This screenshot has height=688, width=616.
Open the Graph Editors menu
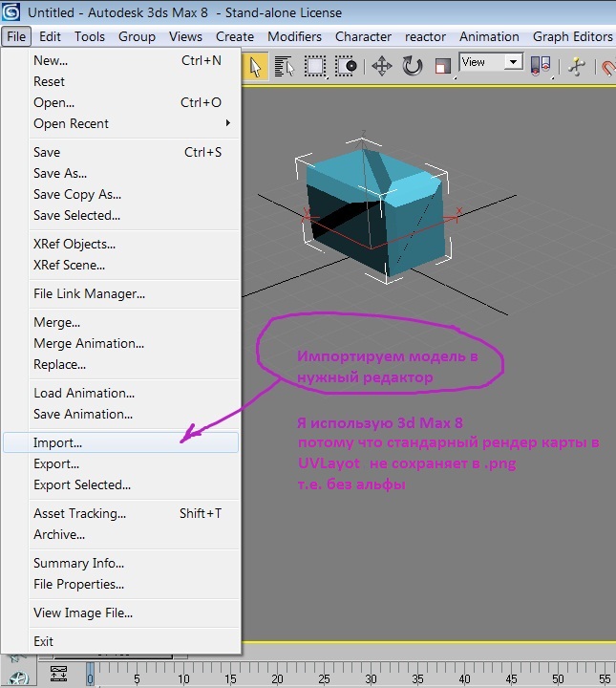coord(572,36)
